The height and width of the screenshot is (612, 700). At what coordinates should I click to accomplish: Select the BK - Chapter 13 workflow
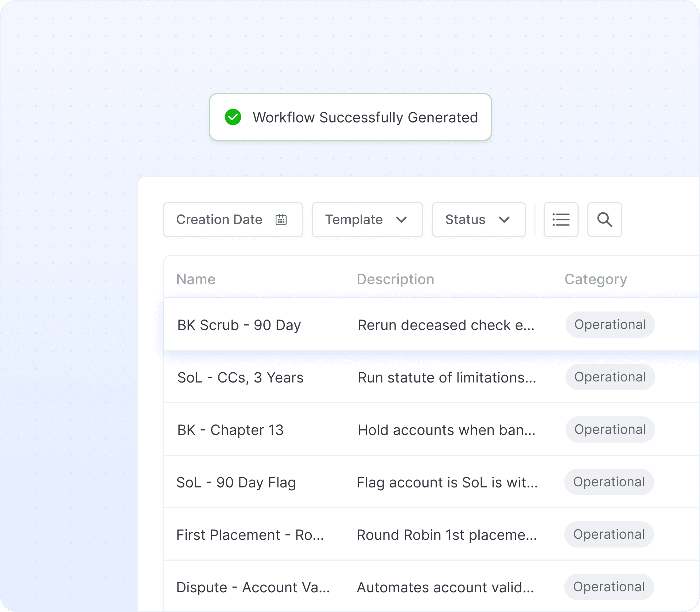pos(230,430)
